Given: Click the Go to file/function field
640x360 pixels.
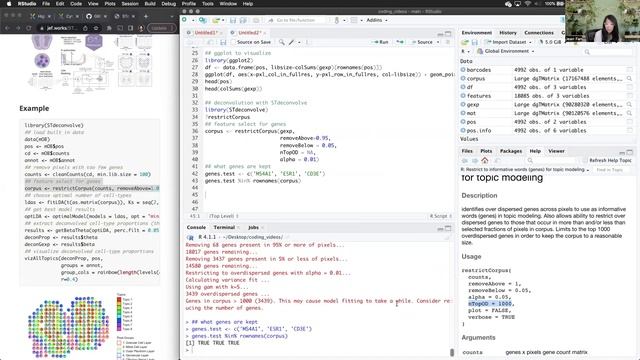Looking at the screenshot, I should (296, 20).
